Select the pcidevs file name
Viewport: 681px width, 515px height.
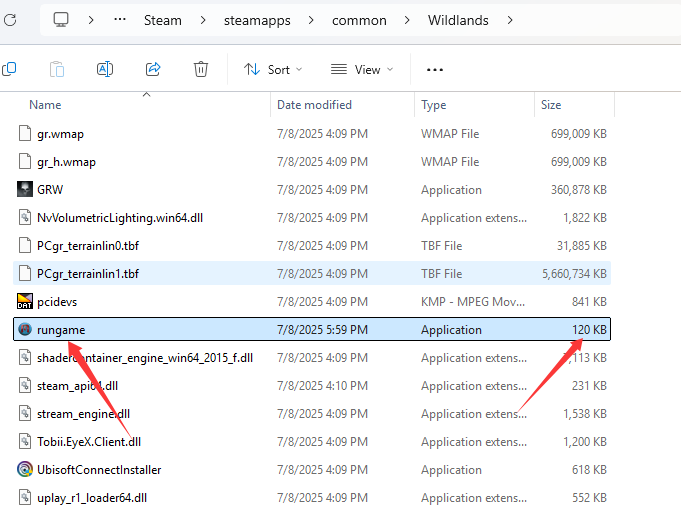(x=57, y=302)
